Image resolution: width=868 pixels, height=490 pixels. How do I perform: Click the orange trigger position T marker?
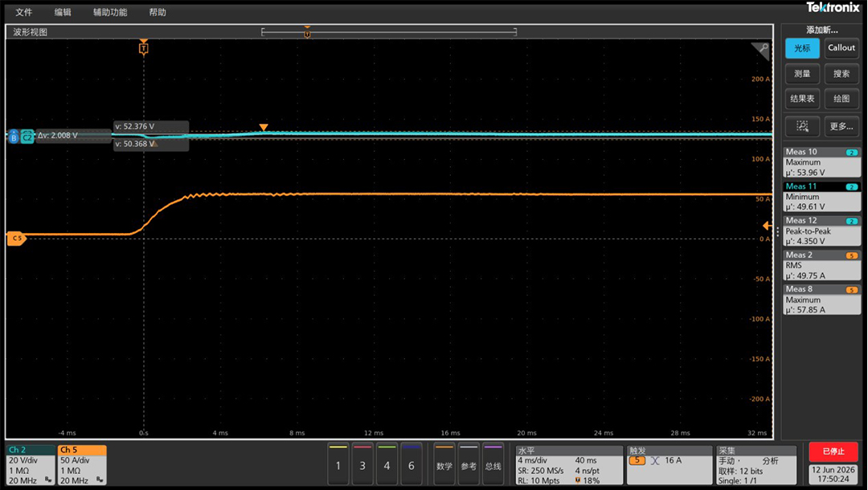click(143, 47)
